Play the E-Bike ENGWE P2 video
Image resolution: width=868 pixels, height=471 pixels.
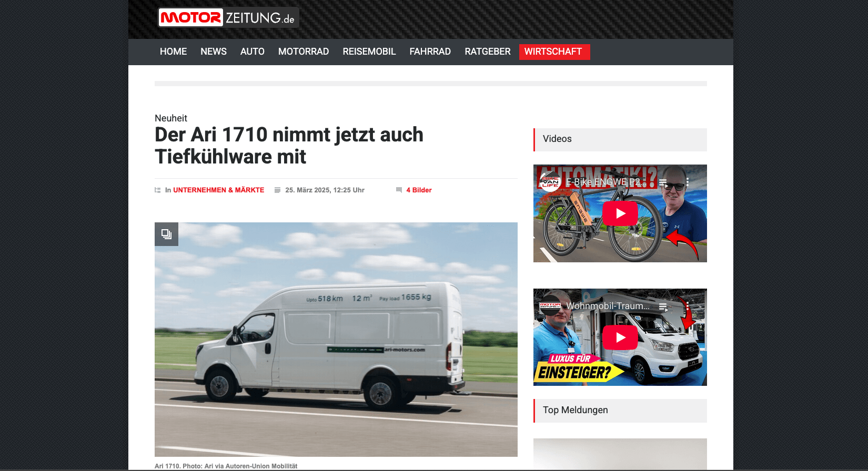click(620, 213)
